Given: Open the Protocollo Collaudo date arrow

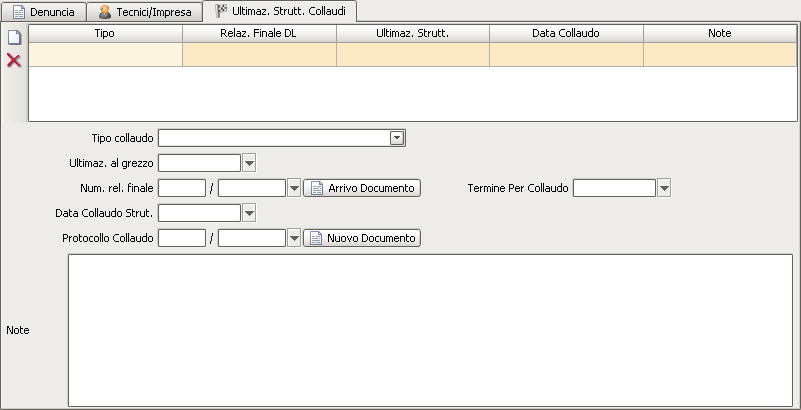Looking at the screenshot, I should tap(294, 238).
